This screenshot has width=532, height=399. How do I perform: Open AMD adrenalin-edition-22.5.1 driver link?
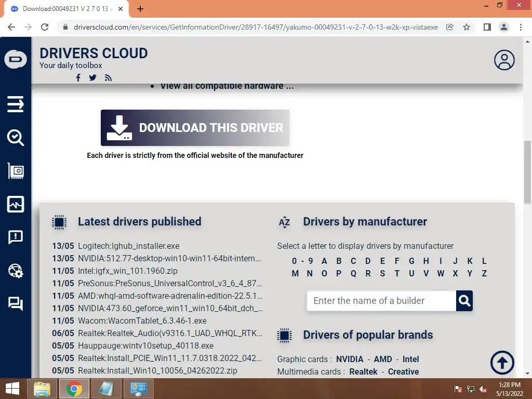[x=170, y=296]
